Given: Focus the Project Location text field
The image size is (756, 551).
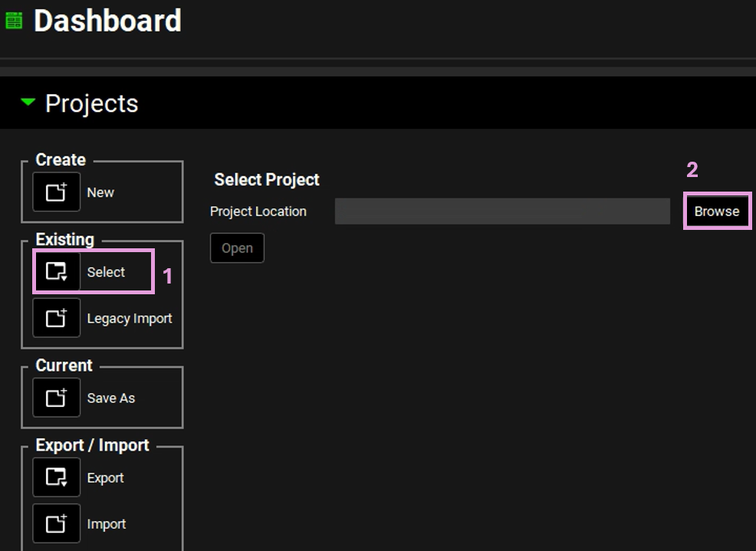Looking at the screenshot, I should pyautogui.click(x=501, y=212).
